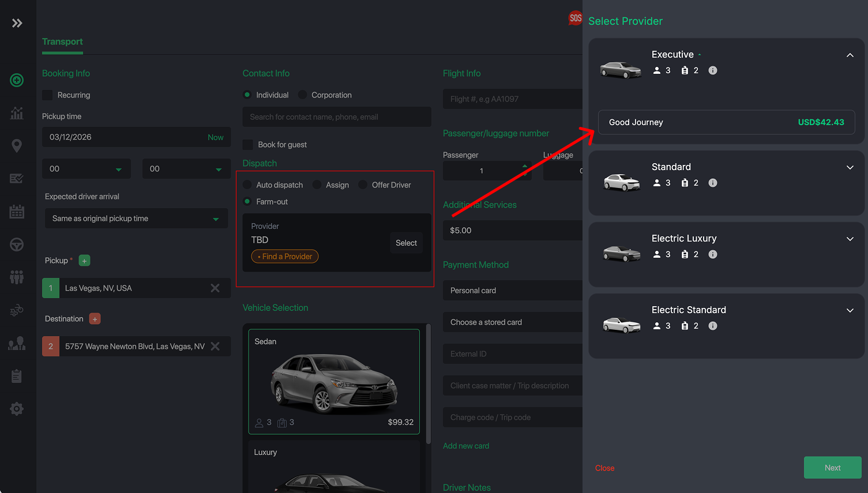Expand the left sidebar with double-chevron icon
This screenshot has width=868, height=493.
(x=17, y=23)
